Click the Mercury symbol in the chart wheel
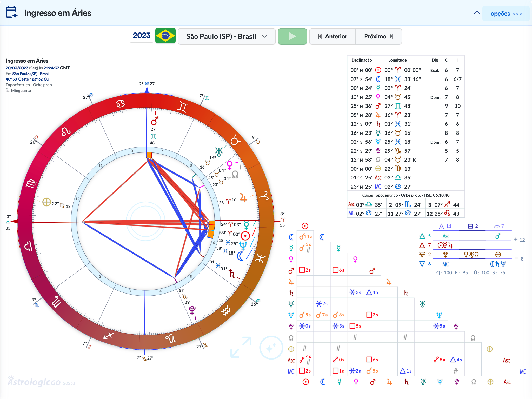 point(246,225)
